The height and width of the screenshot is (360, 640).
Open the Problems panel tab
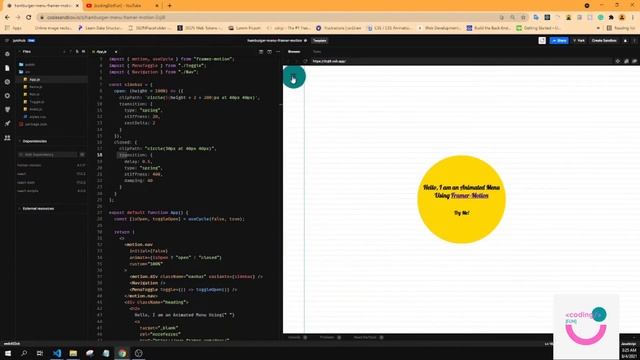[327, 338]
